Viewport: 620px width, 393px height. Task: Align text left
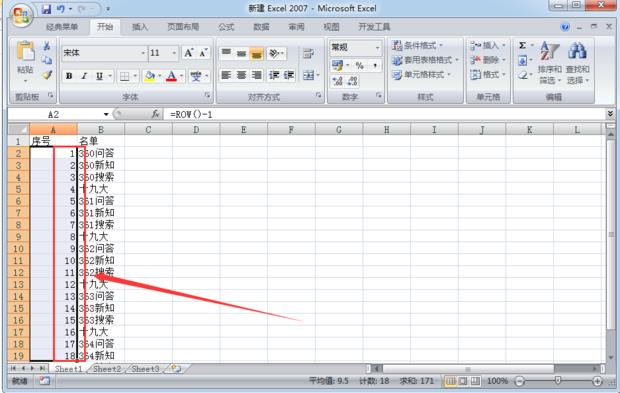pyautogui.click(x=226, y=75)
